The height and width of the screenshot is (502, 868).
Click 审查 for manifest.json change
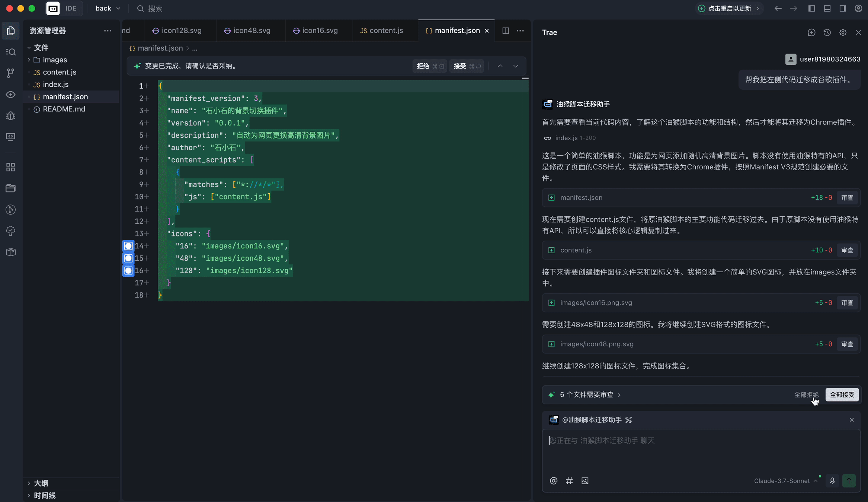[847, 198]
